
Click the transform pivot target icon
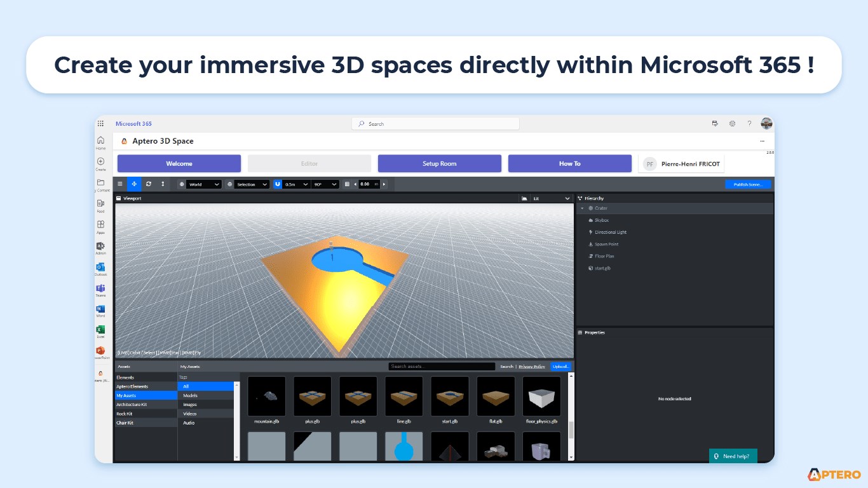coord(229,184)
